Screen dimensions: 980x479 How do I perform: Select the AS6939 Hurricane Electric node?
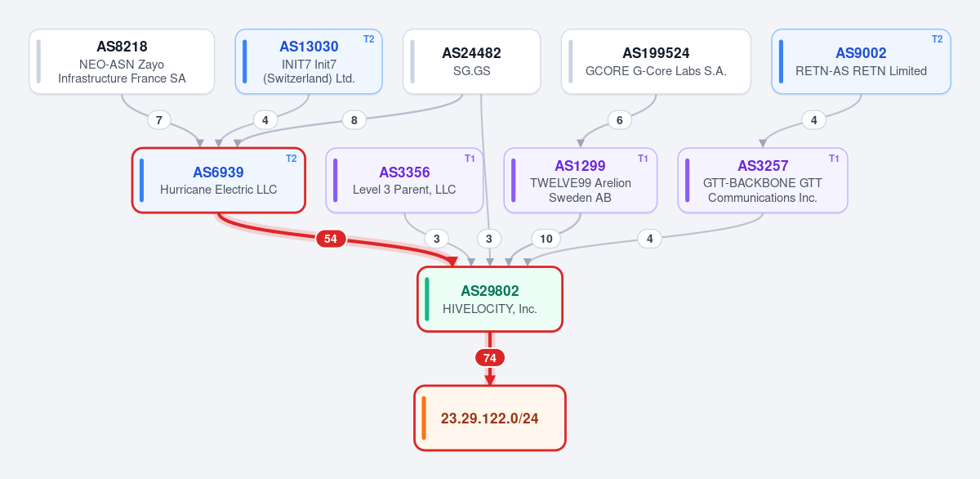(x=219, y=181)
